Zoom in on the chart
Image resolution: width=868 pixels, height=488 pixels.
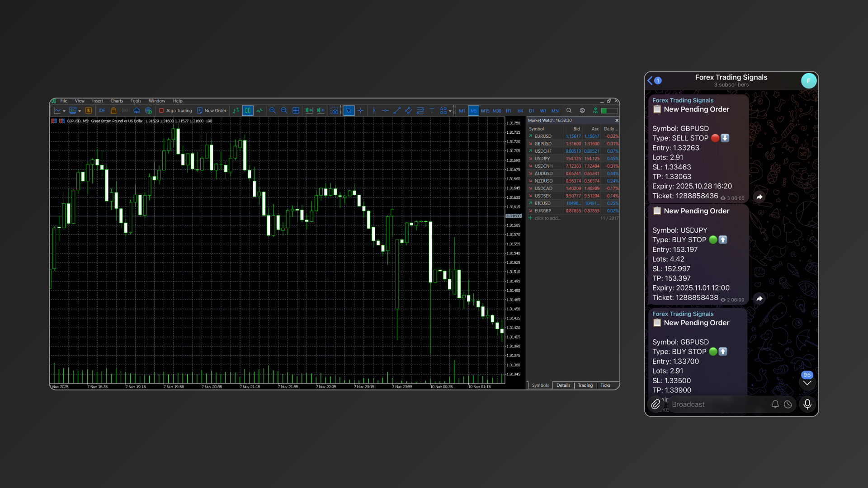tap(273, 110)
